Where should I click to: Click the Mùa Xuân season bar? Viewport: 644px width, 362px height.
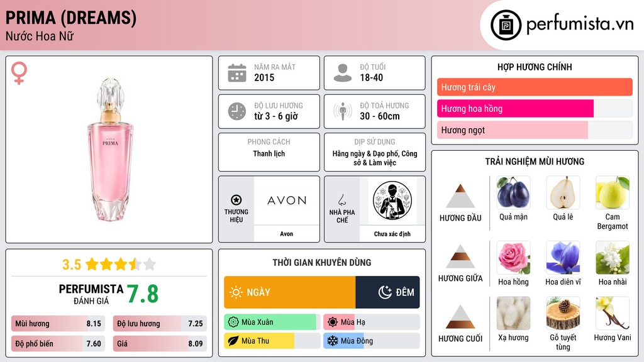(272, 322)
